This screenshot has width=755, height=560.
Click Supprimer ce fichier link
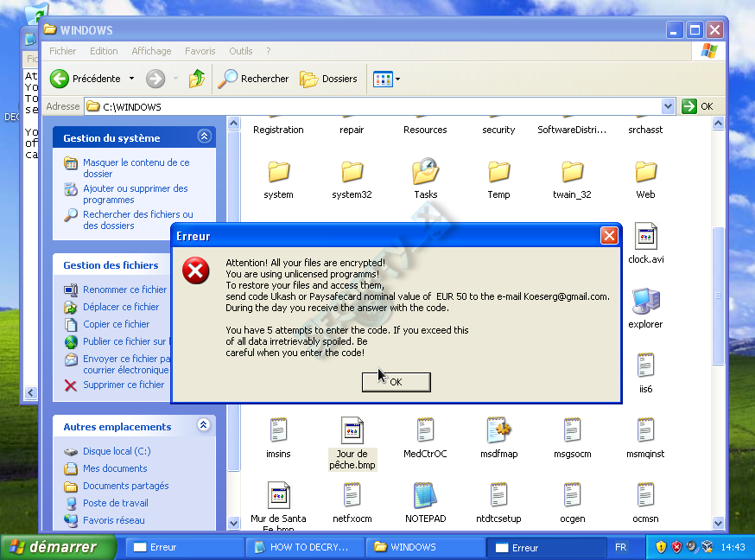tap(124, 385)
